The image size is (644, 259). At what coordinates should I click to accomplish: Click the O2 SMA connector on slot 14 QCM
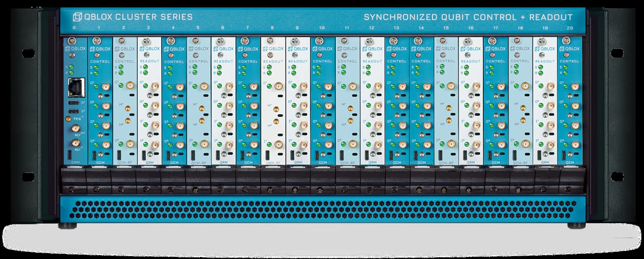428,106
